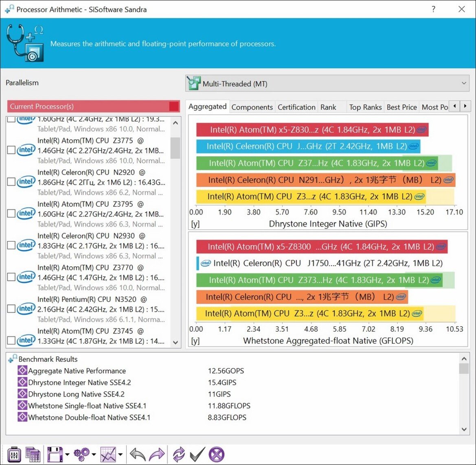The height and width of the screenshot is (465, 476).
Task: Click the orange Celeron N291 Dhrystone bar
Action: point(326,180)
